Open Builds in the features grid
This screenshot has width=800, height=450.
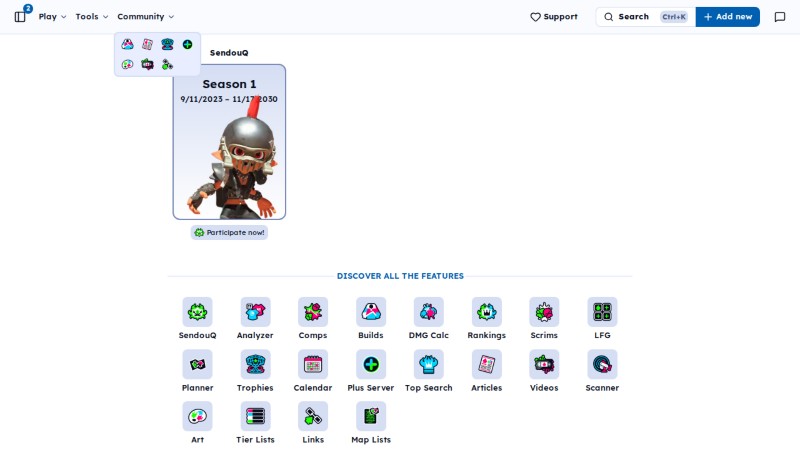tap(371, 318)
